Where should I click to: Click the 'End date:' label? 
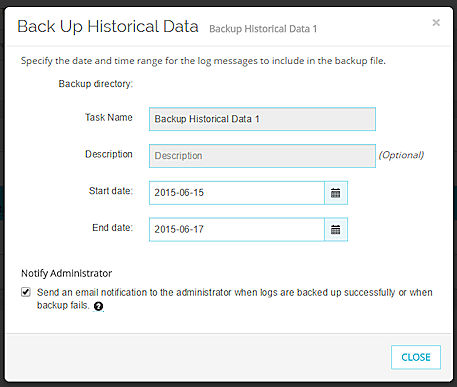[112, 228]
